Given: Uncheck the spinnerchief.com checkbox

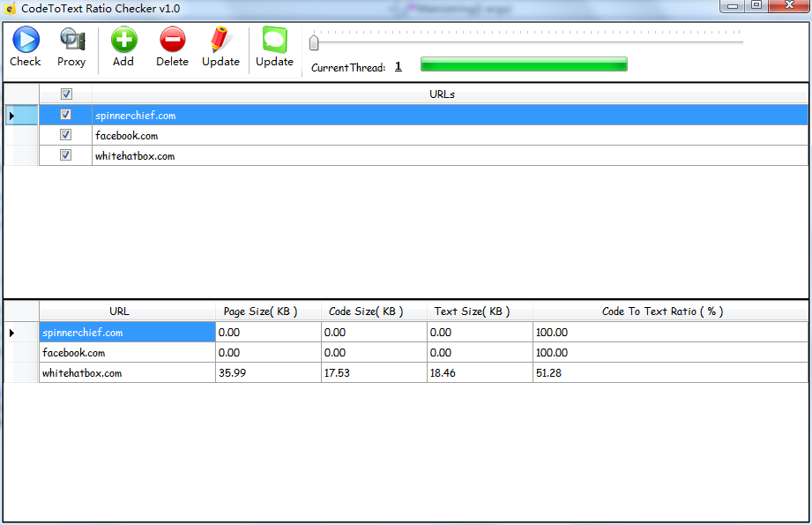Looking at the screenshot, I should [x=66, y=115].
